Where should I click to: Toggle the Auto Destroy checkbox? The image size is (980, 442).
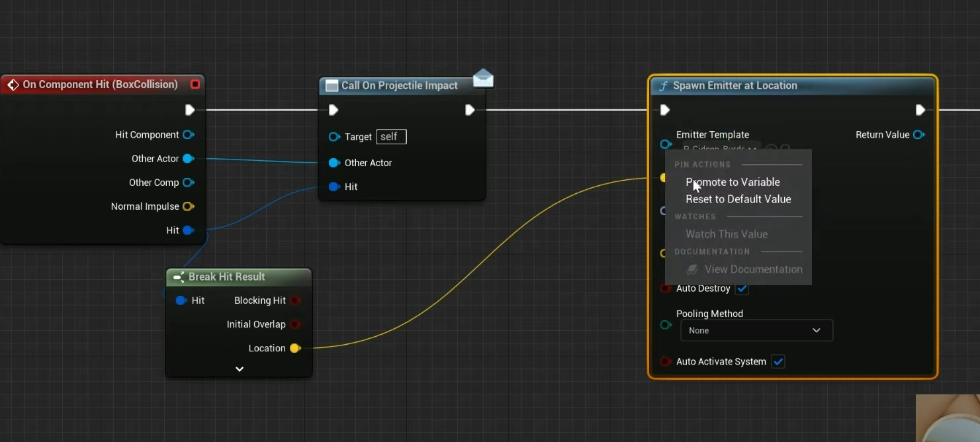742,288
